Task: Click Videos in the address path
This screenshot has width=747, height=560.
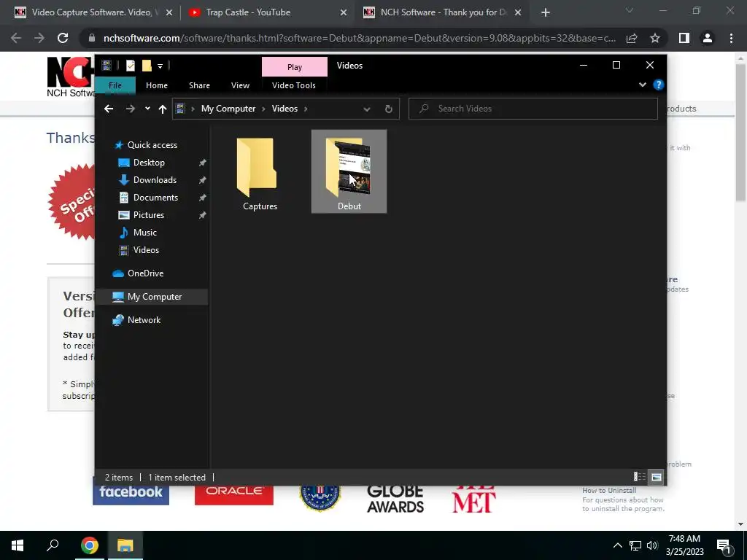Action: coord(285,109)
